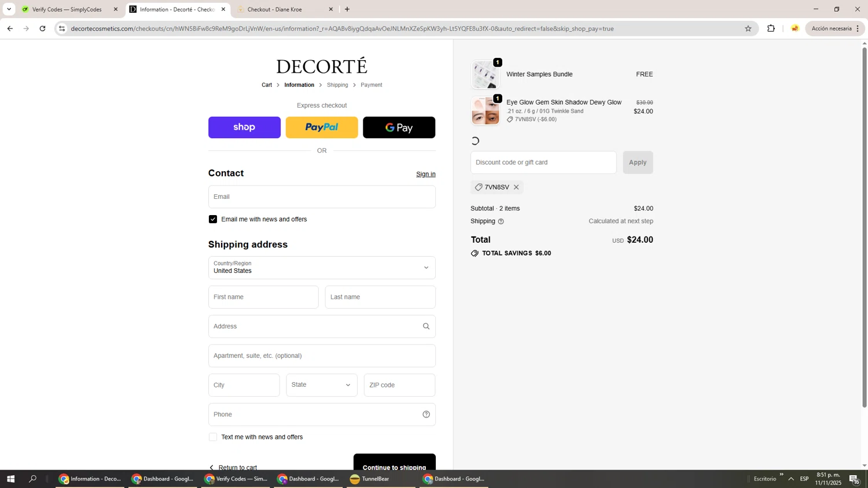Click the shipping info question-mark icon
The image size is (868, 488).
tap(501, 221)
